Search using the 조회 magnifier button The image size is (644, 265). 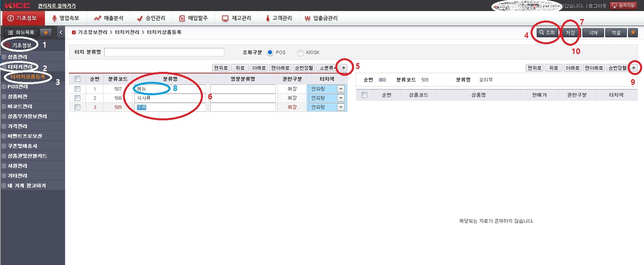pos(547,33)
